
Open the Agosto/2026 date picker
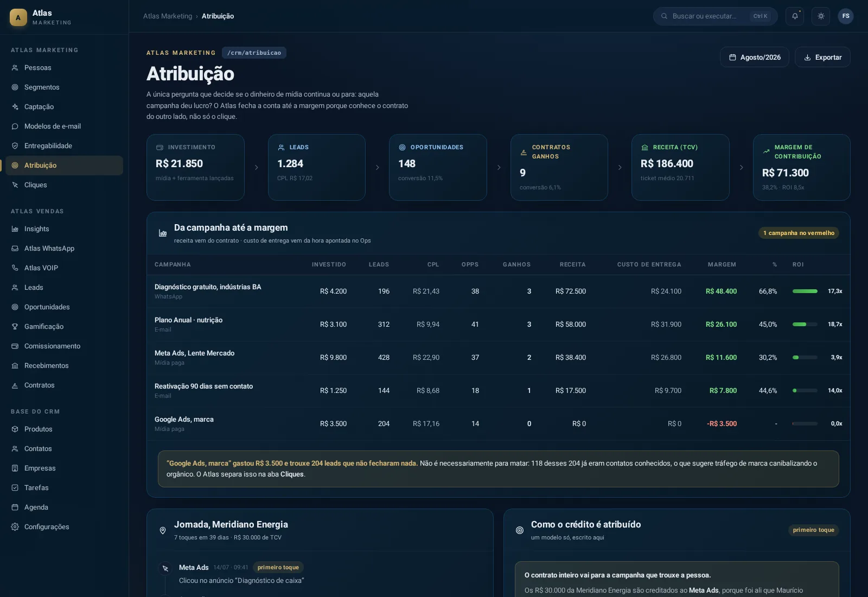(755, 57)
